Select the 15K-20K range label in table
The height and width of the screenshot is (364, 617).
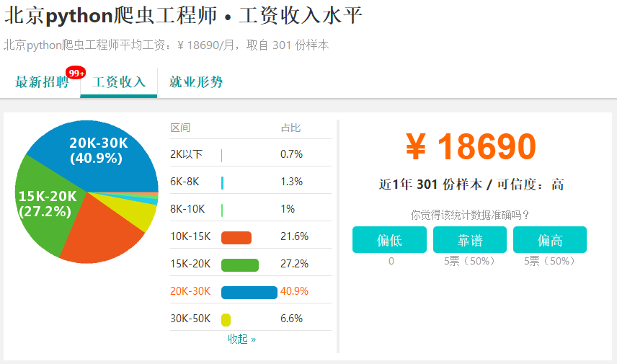pyautogui.click(x=190, y=263)
